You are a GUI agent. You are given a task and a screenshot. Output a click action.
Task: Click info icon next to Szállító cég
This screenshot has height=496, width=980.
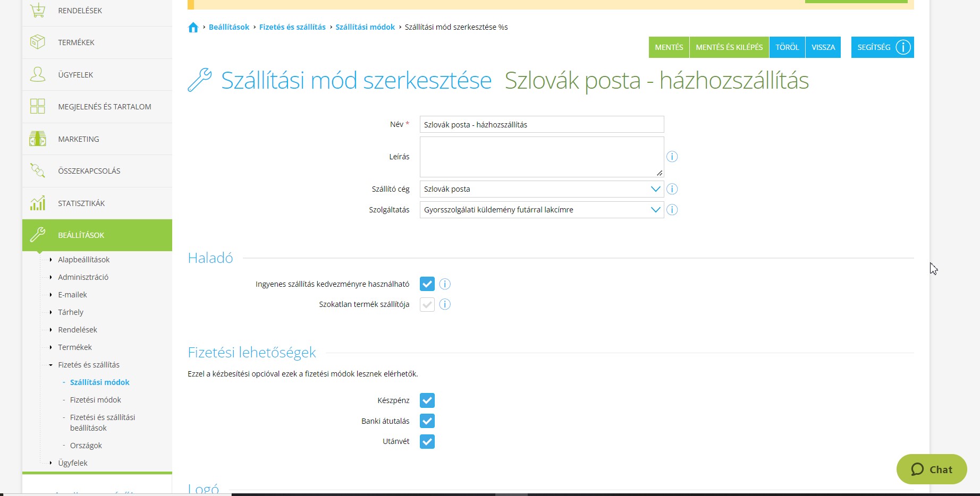[x=672, y=189]
